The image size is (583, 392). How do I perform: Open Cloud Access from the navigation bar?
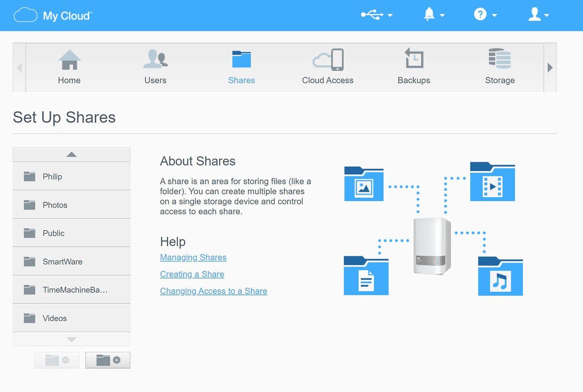327,59
